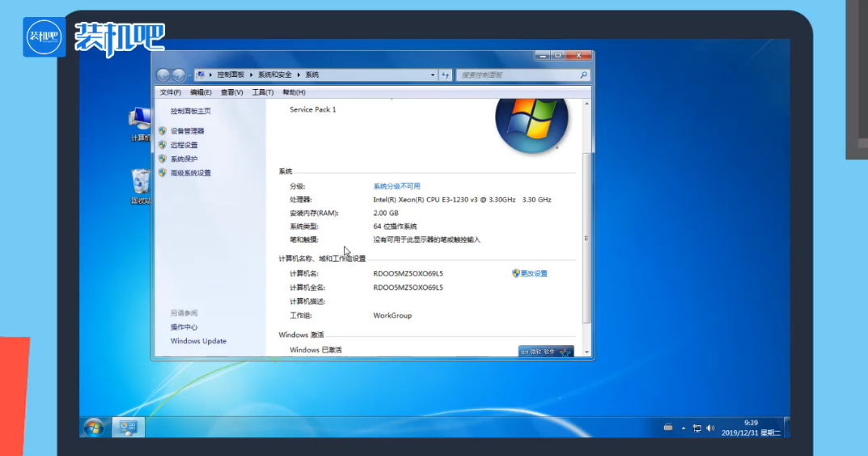Open the 帮助(H) menu

(294, 92)
